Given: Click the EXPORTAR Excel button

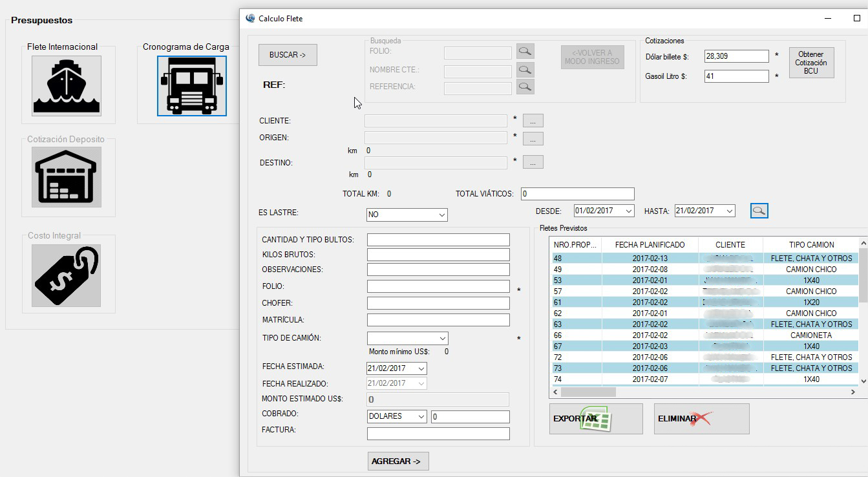Looking at the screenshot, I should pyautogui.click(x=595, y=419).
